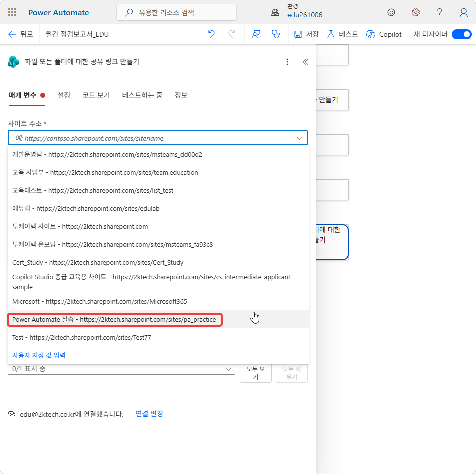476x474 pixels.
Task: Select the Test site option
Action: click(x=158, y=337)
